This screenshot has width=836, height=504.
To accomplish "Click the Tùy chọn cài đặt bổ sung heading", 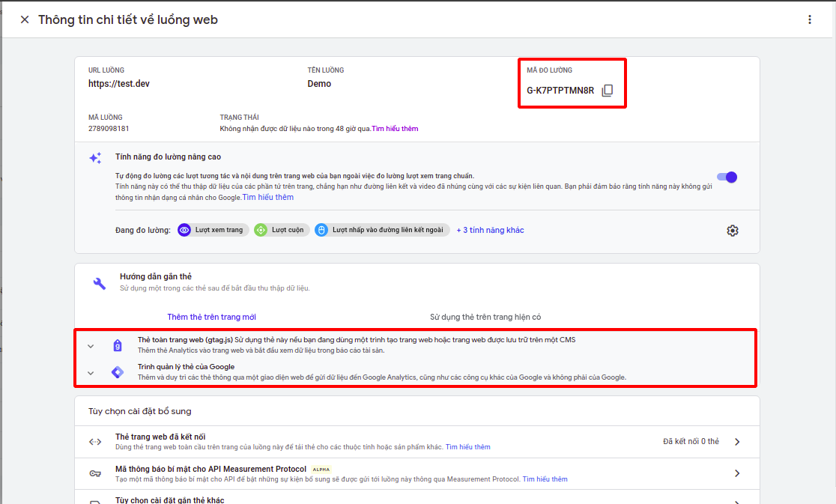I will (139, 411).
